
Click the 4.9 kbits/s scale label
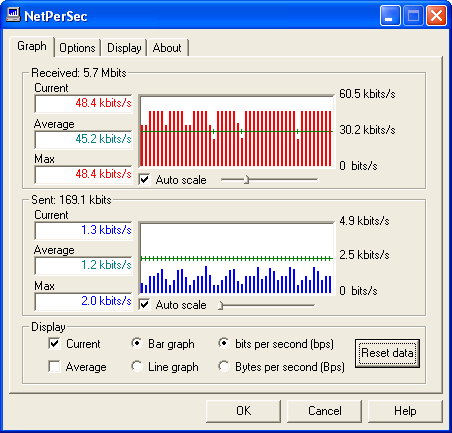pos(364,221)
